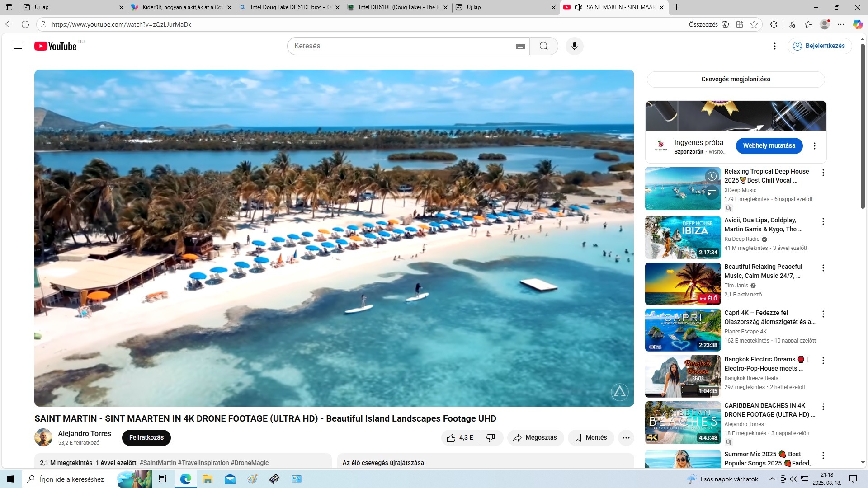Image resolution: width=868 pixels, height=488 pixels.
Task: Open on-screen keyboard in search box
Action: pyautogui.click(x=520, y=46)
